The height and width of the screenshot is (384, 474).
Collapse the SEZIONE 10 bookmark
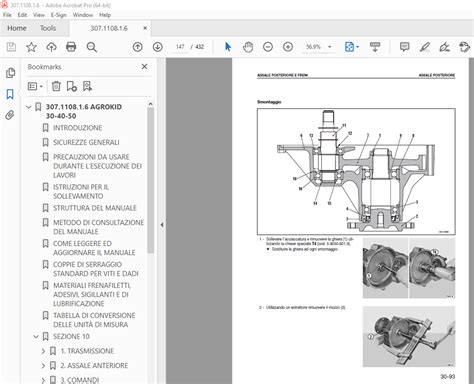(36, 337)
